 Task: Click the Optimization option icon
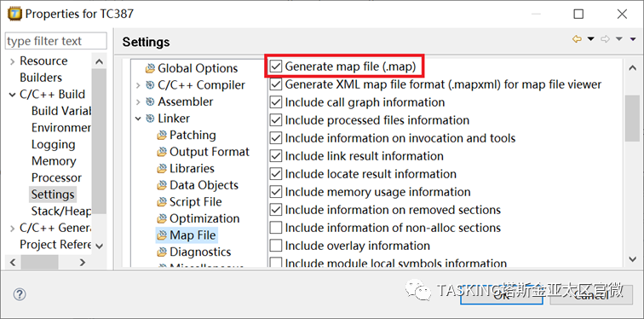(x=162, y=218)
